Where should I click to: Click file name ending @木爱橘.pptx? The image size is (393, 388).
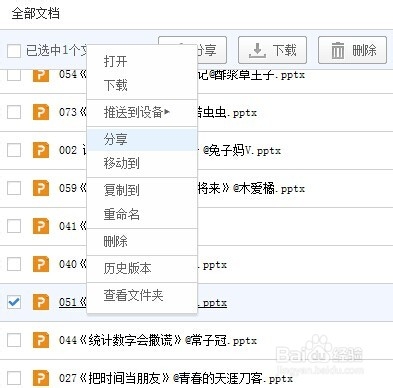coord(251,189)
